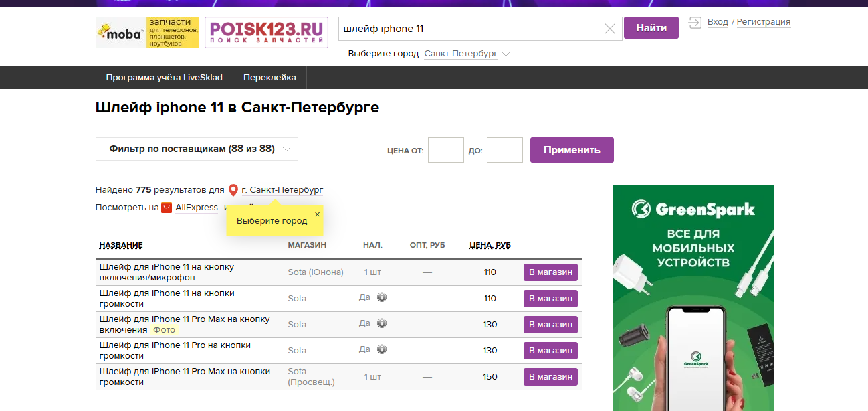The width and height of the screenshot is (868, 411).
Task: Close the Выберите город tooltip
Action: click(317, 214)
